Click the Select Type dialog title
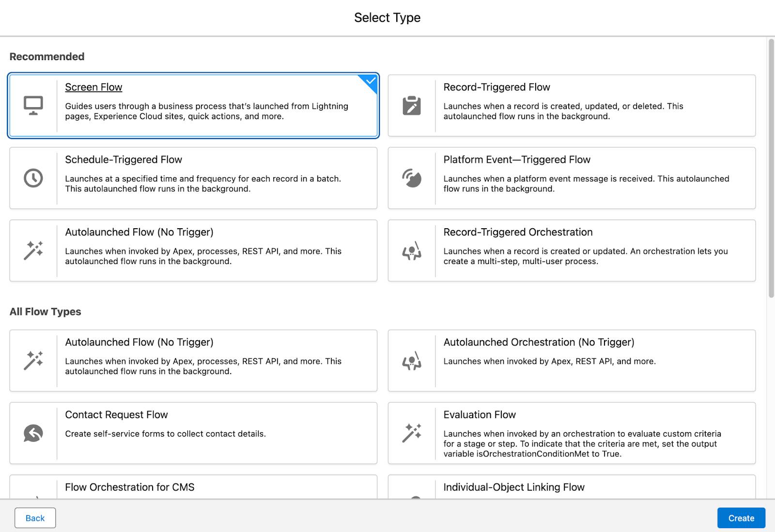This screenshot has height=532, width=775. pyautogui.click(x=387, y=18)
